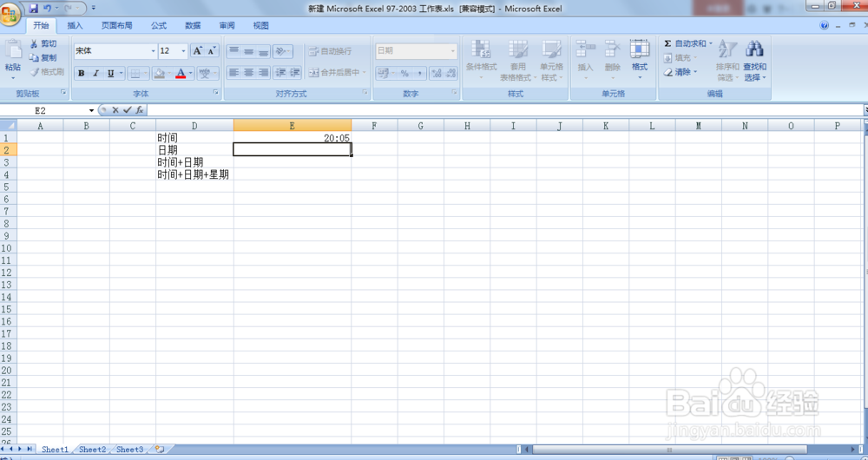
Task: Open 套用表格格式 table styles
Action: (517, 61)
